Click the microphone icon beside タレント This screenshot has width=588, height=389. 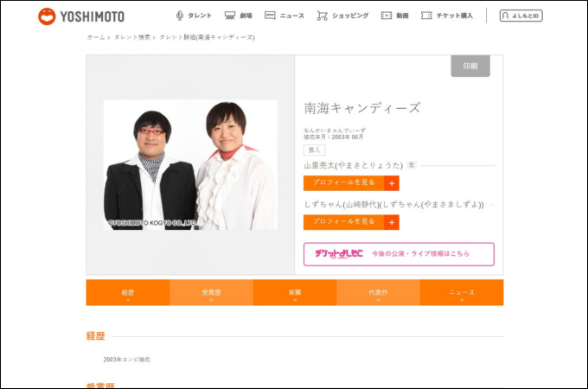(180, 16)
